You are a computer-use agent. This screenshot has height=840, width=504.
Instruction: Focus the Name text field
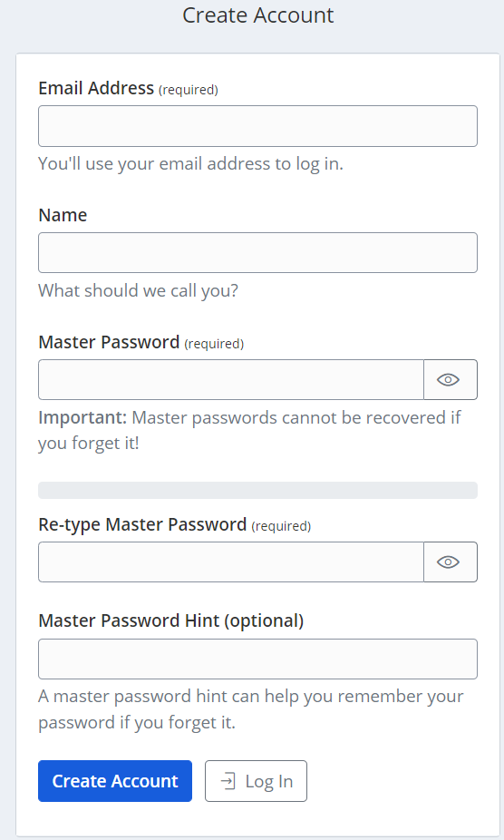(x=257, y=252)
